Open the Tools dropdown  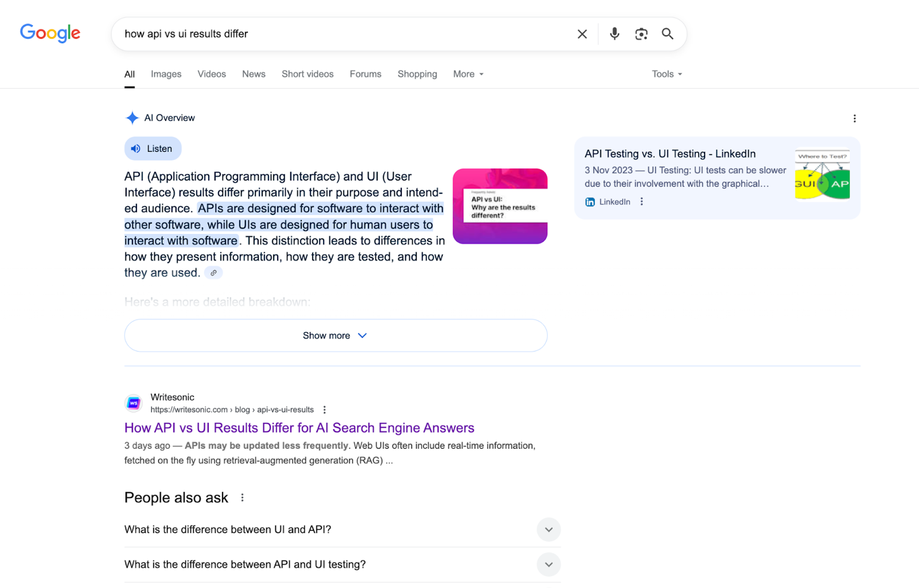(667, 74)
